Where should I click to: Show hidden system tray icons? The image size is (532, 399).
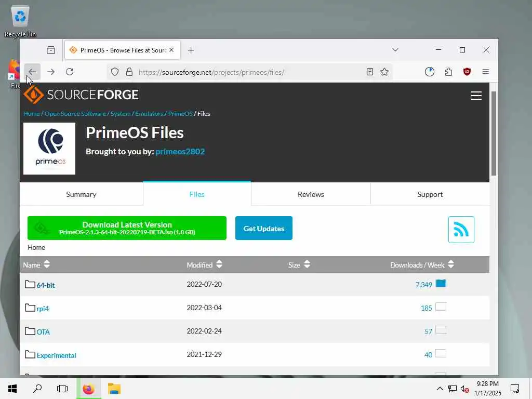(440, 389)
